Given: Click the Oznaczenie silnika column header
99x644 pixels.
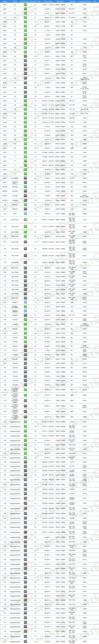Looking at the screenshot, I should 85,1.
